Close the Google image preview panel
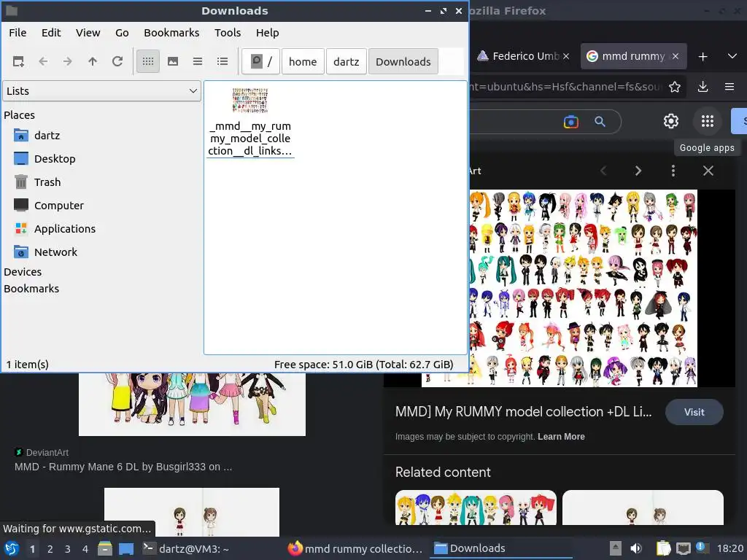This screenshot has height=560, width=747. tap(708, 171)
